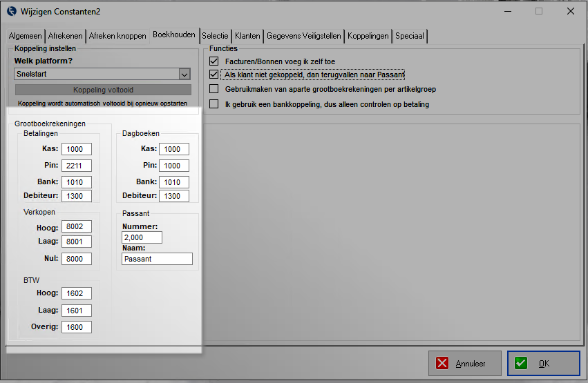Viewport: 588px width, 383px height.
Task: Go to the Klanten tab
Action: pos(247,36)
